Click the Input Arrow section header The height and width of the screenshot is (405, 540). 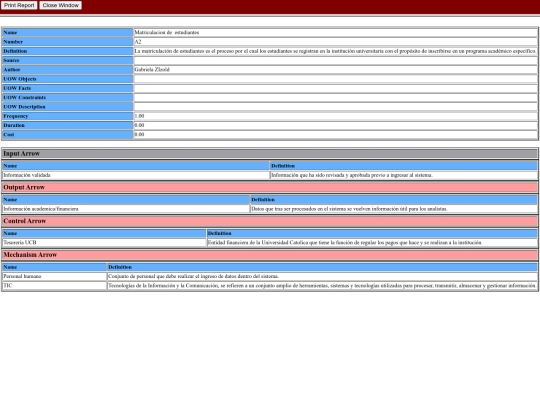click(x=270, y=154)
